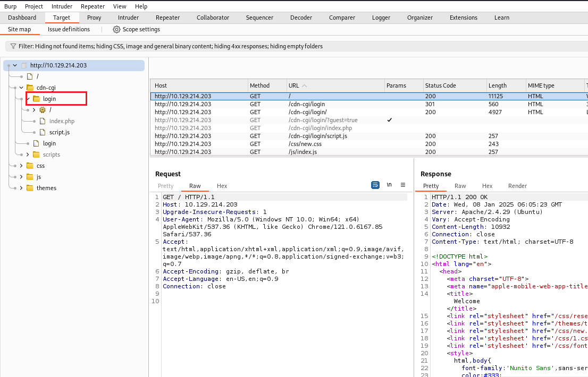Select the /cdn-cgi/login/?guest=true row
588x377 pixels.
coord(369,120)
